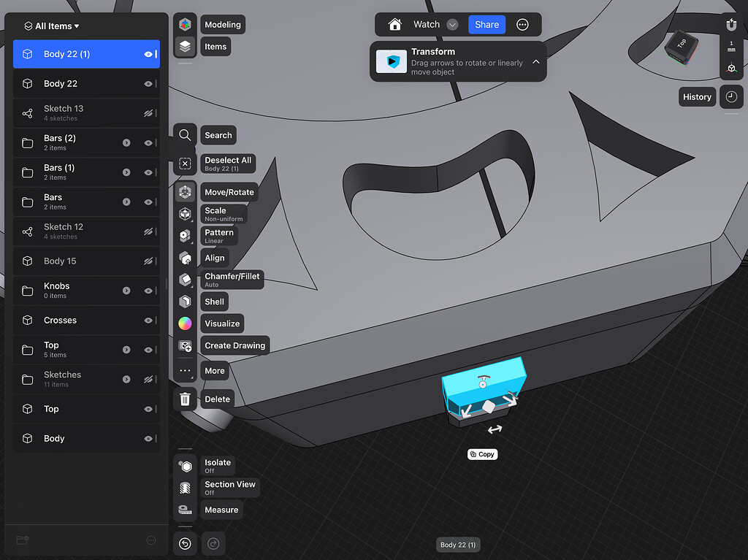Click the Share button
This screenshot has width=748, height=560.
486,24
